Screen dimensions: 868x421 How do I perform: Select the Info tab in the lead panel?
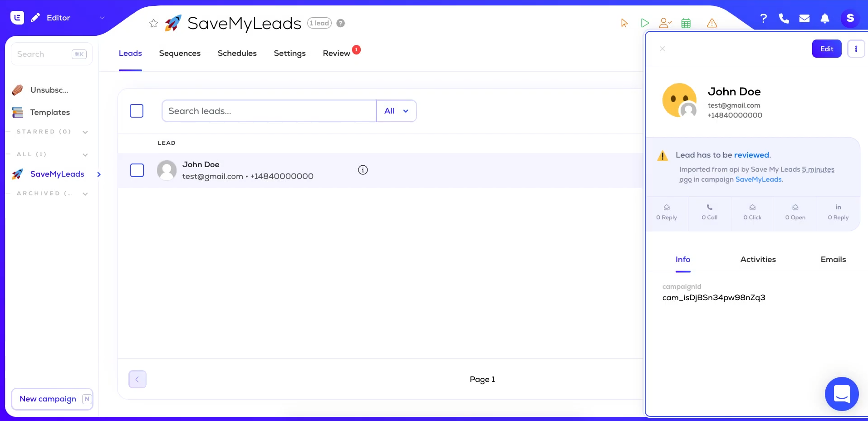click(x=683, y=259)
